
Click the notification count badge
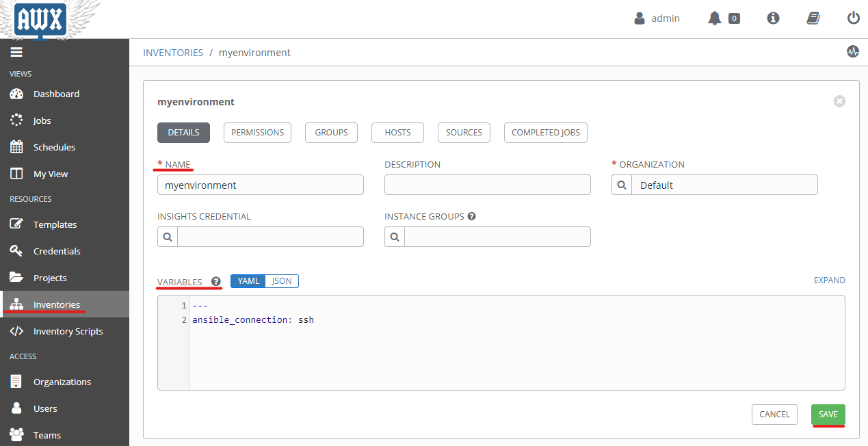point(734,18)
